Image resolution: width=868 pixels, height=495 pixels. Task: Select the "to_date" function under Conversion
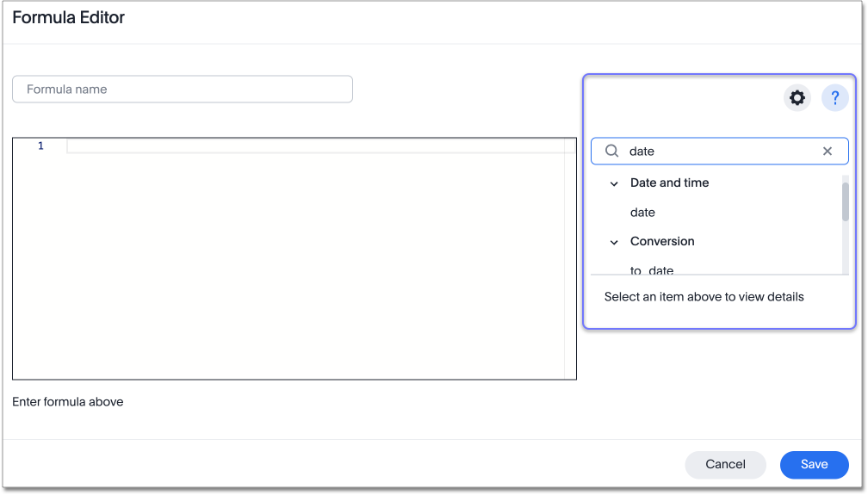pos(652,270)
